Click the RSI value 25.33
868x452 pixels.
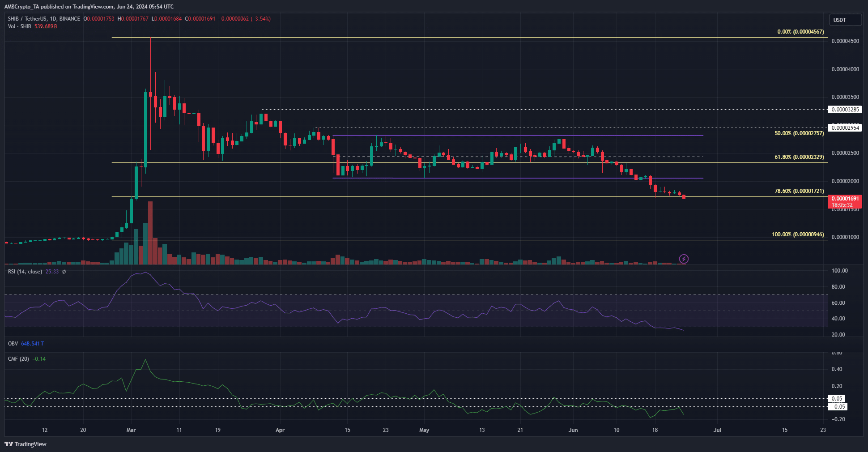pyautogui.click(x=52, y=272)
